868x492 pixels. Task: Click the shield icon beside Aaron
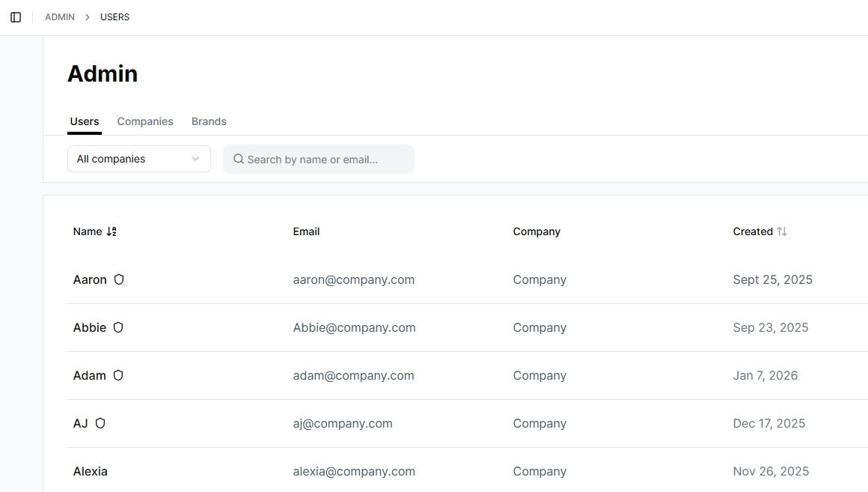point(120,279)
